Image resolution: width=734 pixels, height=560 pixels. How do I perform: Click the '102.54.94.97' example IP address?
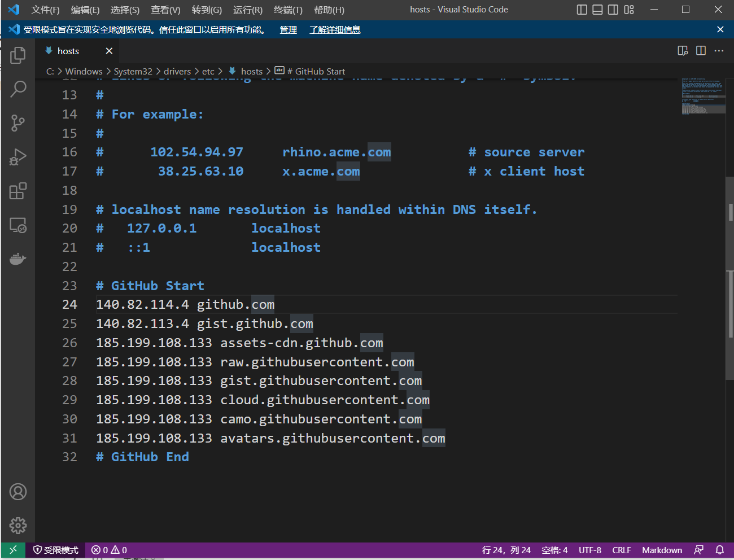(x=196, y=152)
